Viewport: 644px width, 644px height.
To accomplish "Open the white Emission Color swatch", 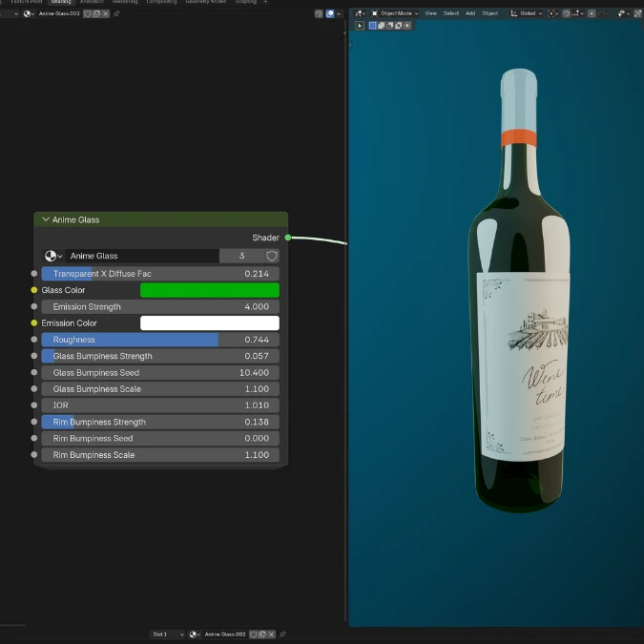I will (x=210, y=322).
